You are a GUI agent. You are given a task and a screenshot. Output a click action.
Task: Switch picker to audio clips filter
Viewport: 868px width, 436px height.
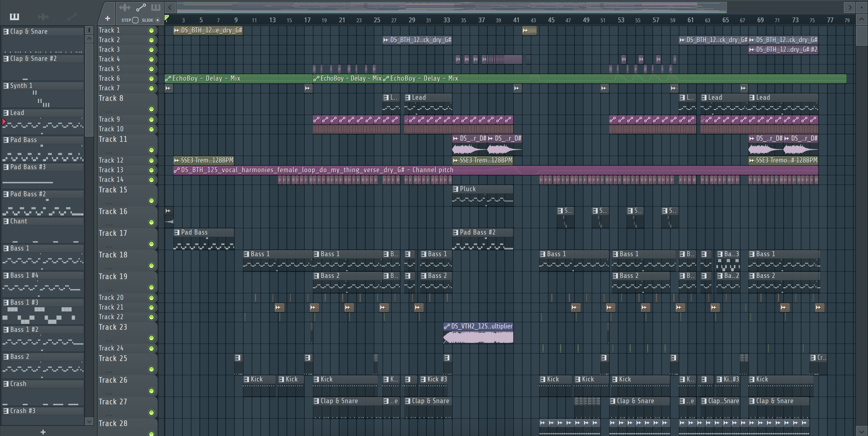(x=43, y=17)
